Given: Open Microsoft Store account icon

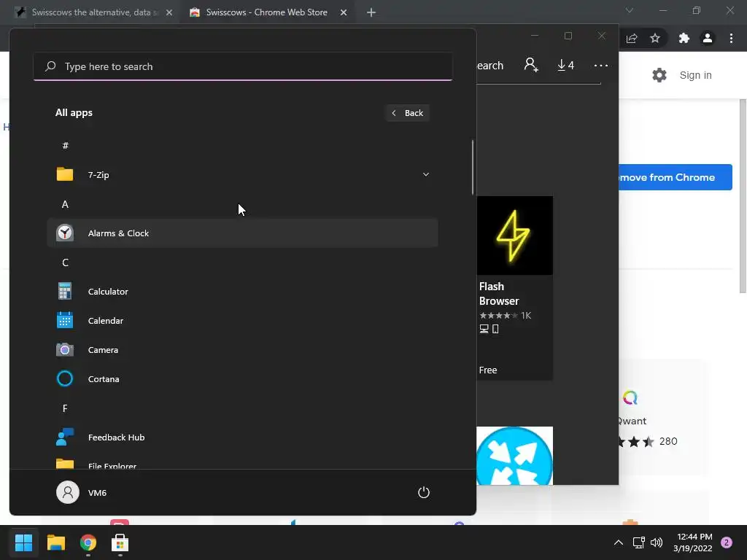Looking at the screenshot, I should [531, 65].
